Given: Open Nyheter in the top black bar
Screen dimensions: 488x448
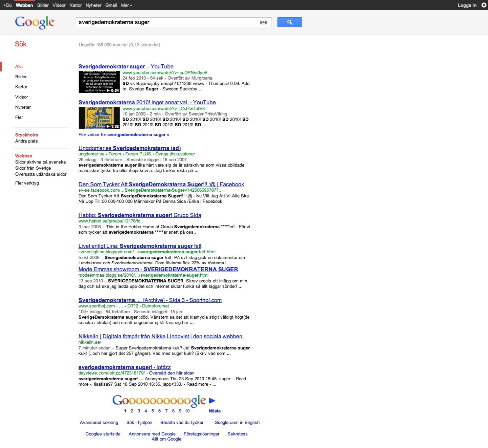Looking at the screenshot, I should [94, 5].
